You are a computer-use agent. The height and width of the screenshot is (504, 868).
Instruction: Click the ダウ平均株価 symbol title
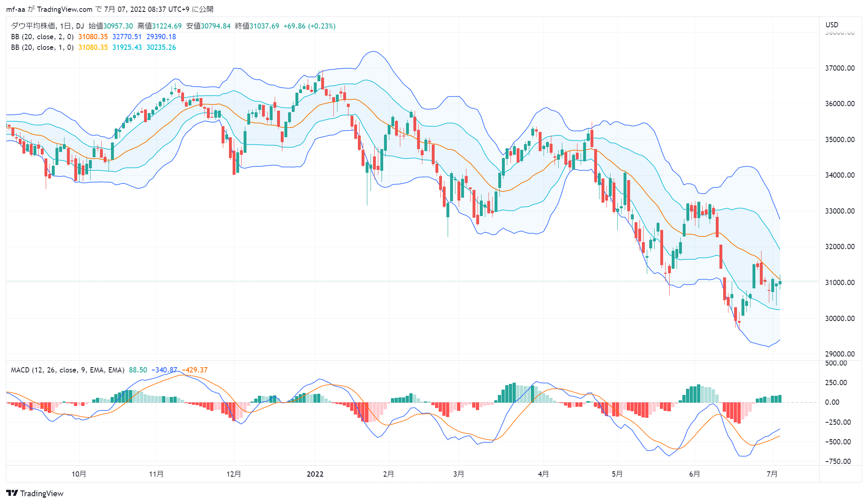coord(33,26)
